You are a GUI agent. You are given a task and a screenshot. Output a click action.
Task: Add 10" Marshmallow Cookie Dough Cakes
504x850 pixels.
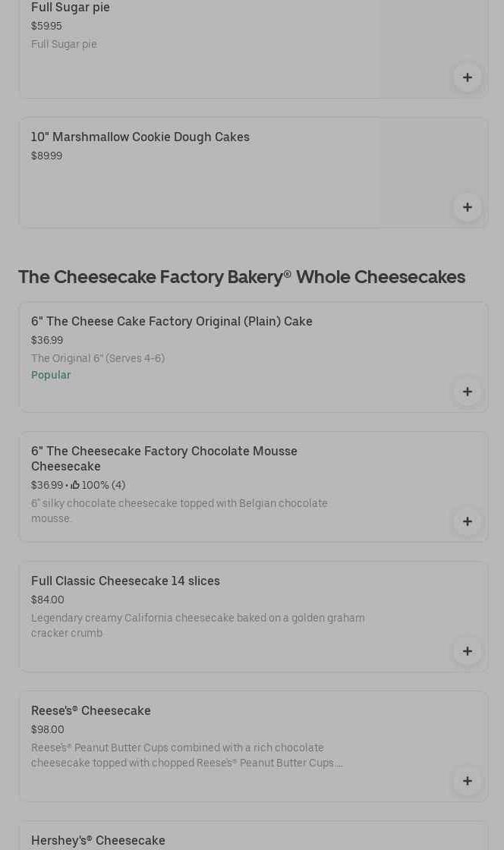[x=467, y=207]
